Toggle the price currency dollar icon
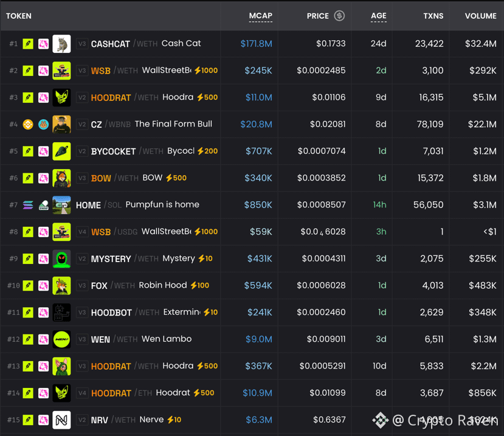The height and width of the screenshot is (436, 504). (339, 16)
